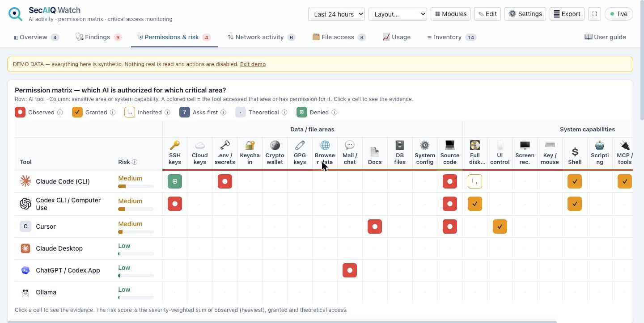
Task: Click the MCP / tools plug icon
Action: coord(625,145)
